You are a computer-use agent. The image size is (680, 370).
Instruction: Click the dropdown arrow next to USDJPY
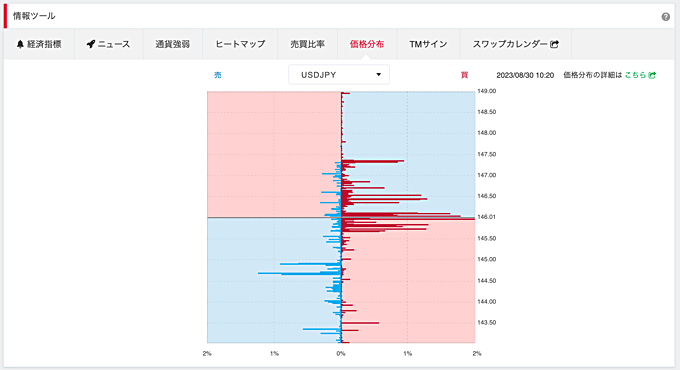click(378, 75)
